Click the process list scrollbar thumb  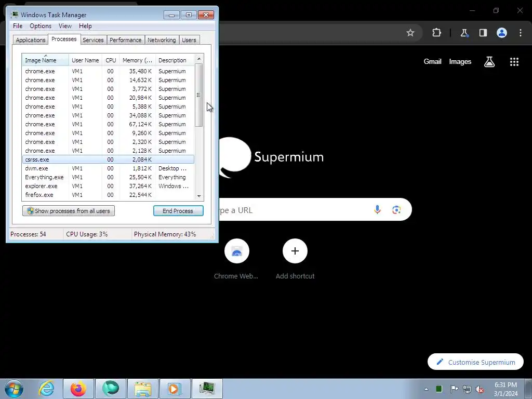(199, 95)
